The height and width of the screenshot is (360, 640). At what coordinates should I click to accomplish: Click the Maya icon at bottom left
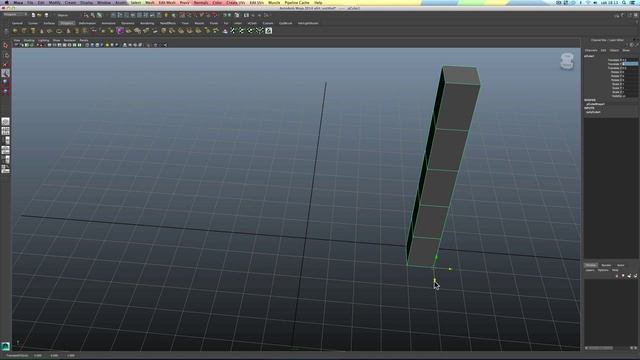coord(5,347)
